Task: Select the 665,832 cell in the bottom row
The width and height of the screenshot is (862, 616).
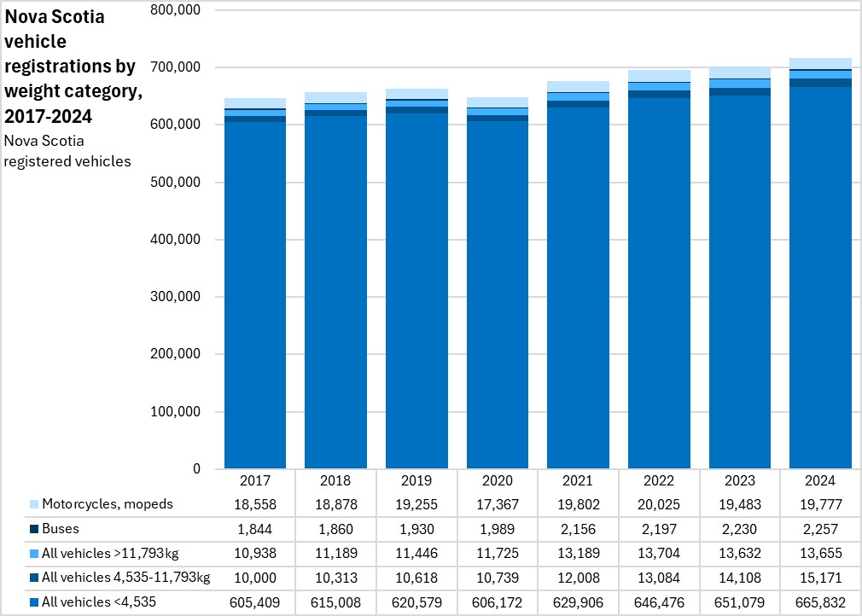Action: click(x=820, y=603)
